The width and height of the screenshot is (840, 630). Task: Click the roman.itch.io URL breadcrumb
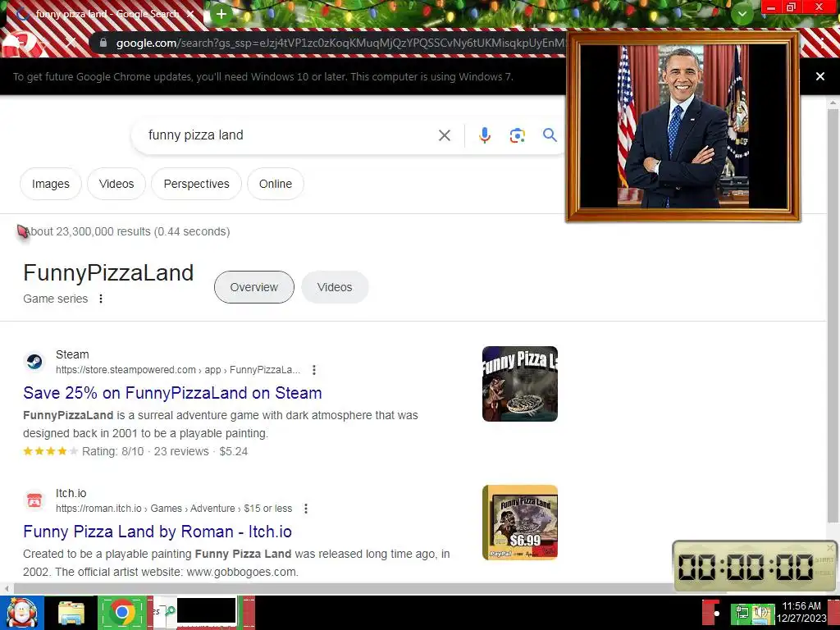(x=174, y=509)
